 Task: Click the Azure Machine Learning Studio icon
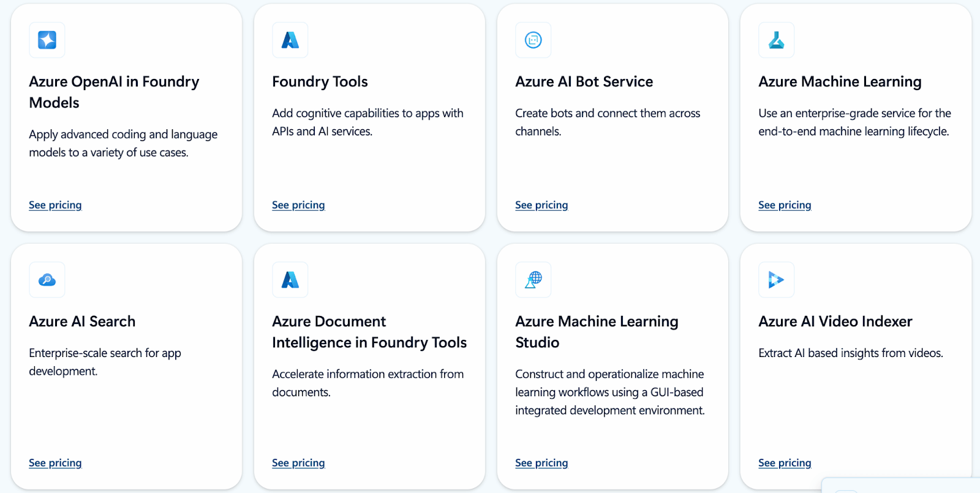tap(533, 280)
